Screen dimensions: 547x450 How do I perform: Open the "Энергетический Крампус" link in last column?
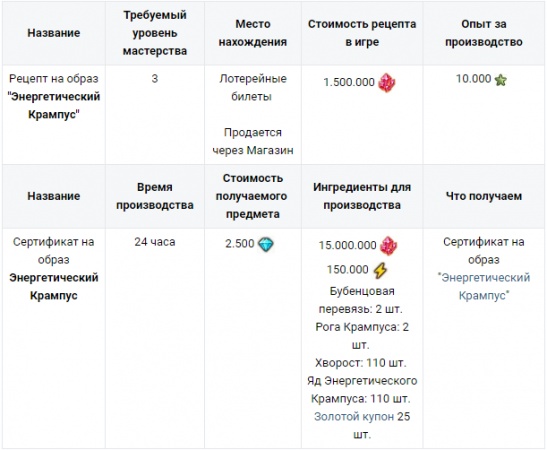tap(484, 286)
